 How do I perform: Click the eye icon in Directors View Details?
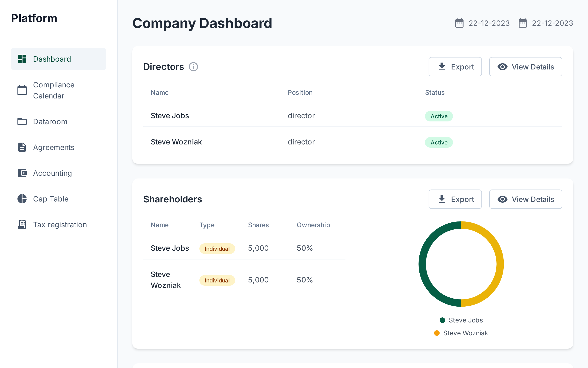point(503,67)
